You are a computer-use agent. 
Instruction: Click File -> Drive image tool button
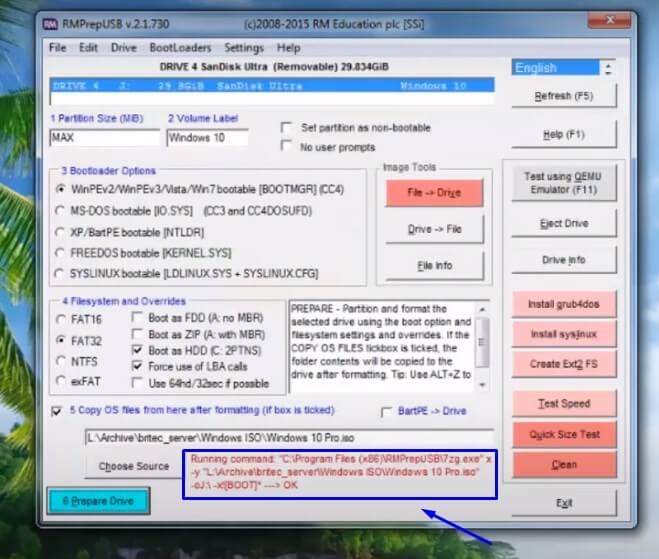[x=435, y=192]
